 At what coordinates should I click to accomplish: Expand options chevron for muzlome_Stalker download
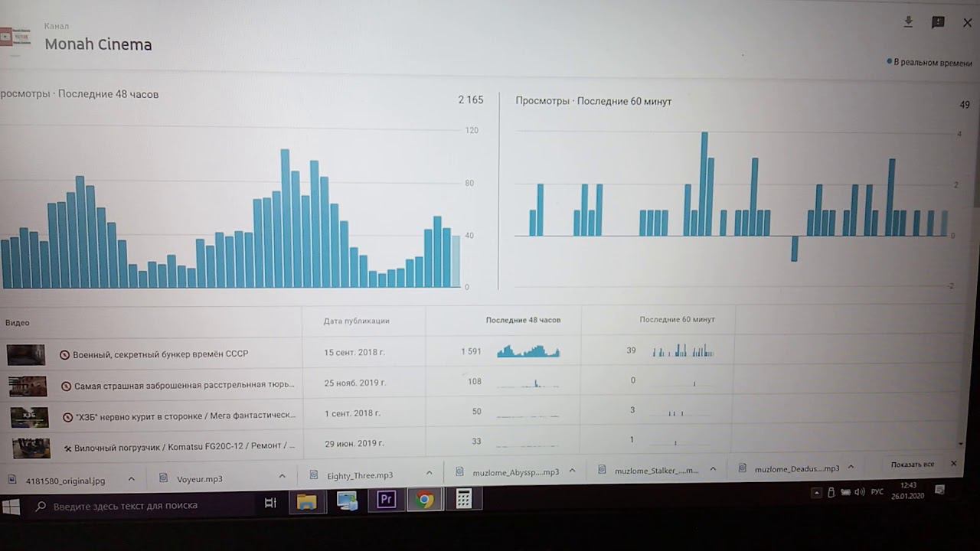(713, 469)
